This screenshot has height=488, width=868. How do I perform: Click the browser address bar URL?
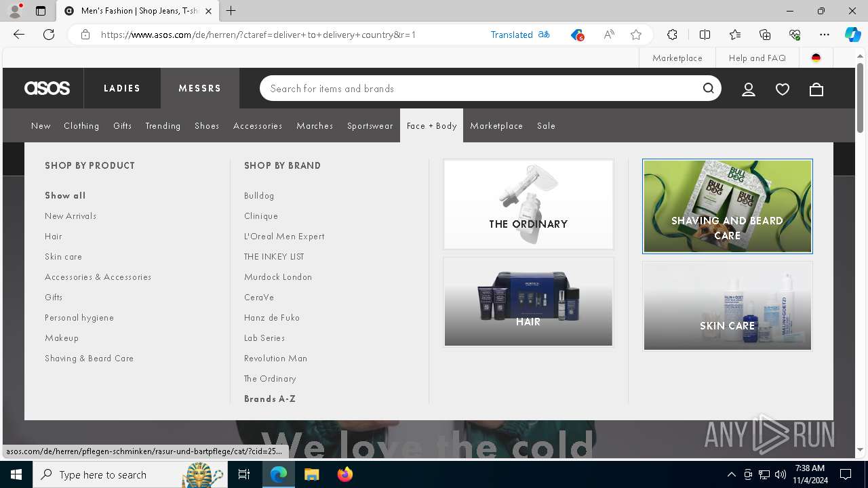[x=258, y=35]
